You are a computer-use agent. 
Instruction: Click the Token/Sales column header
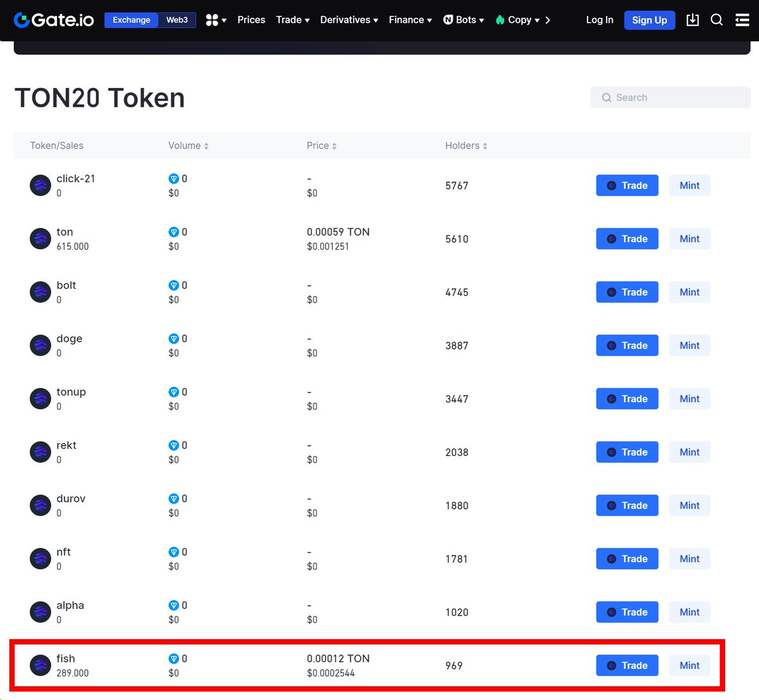[57, 145]
